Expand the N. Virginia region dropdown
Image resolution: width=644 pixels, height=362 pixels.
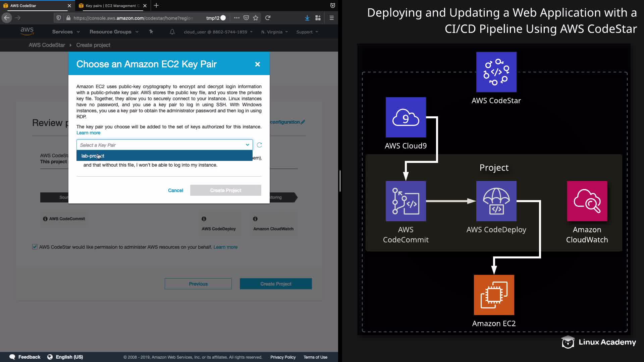pos(274,32)
